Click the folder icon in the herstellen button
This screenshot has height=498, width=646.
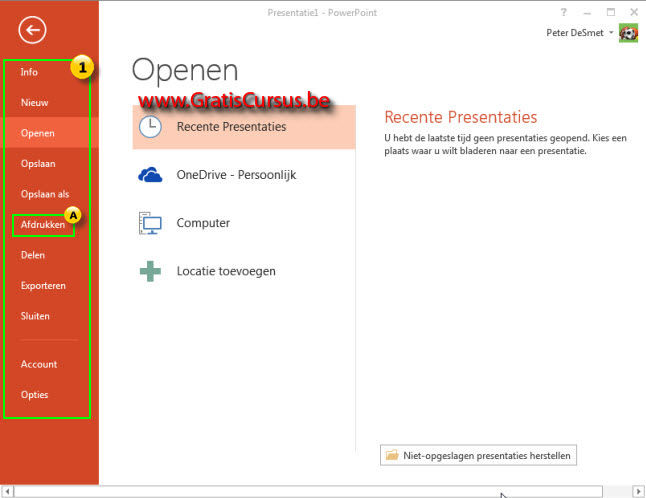(x=392, y=455)
